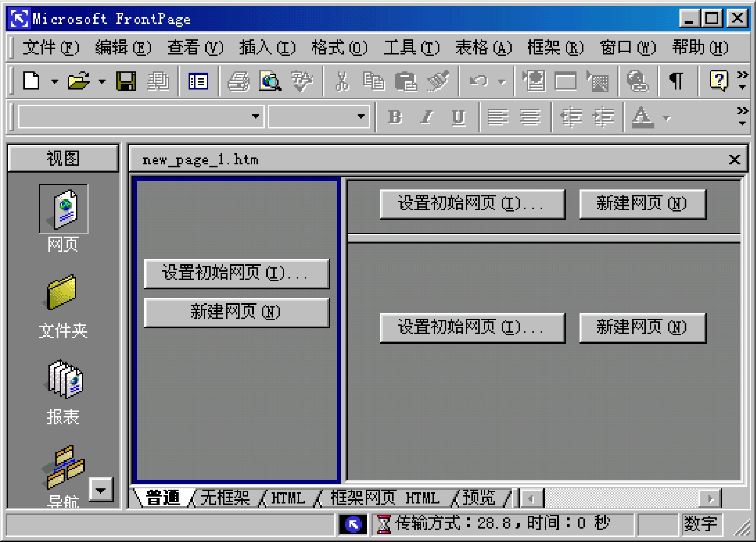This screenshot has width=756, height=542.
Task: Switch to the HTML tab
Action: tap(288, 497)
